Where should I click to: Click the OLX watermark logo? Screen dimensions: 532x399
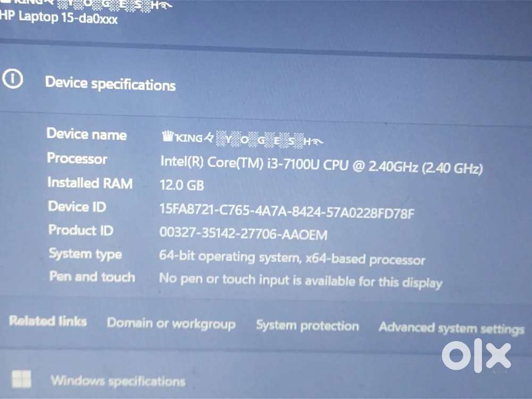[x=476, y=355]
